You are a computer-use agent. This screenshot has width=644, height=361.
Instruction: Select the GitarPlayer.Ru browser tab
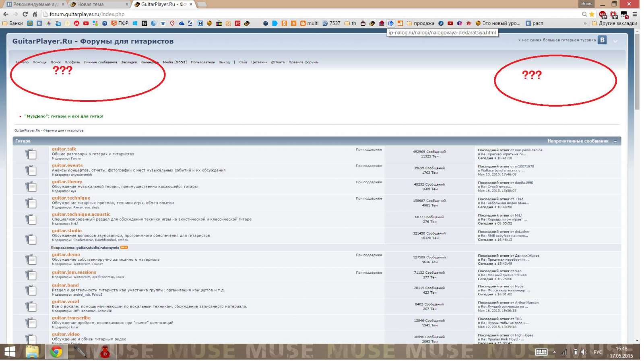pyautogui.click(x=163, y=4)
